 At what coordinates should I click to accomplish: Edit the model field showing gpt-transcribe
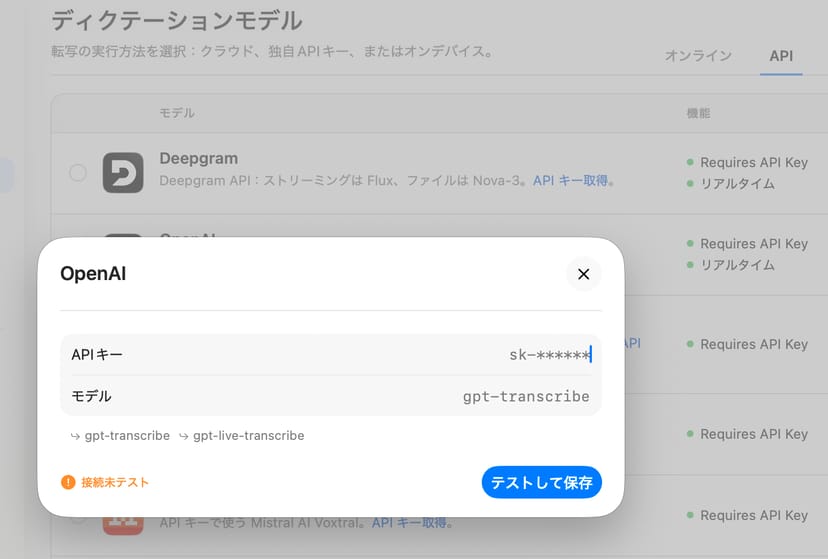[331, 396]
